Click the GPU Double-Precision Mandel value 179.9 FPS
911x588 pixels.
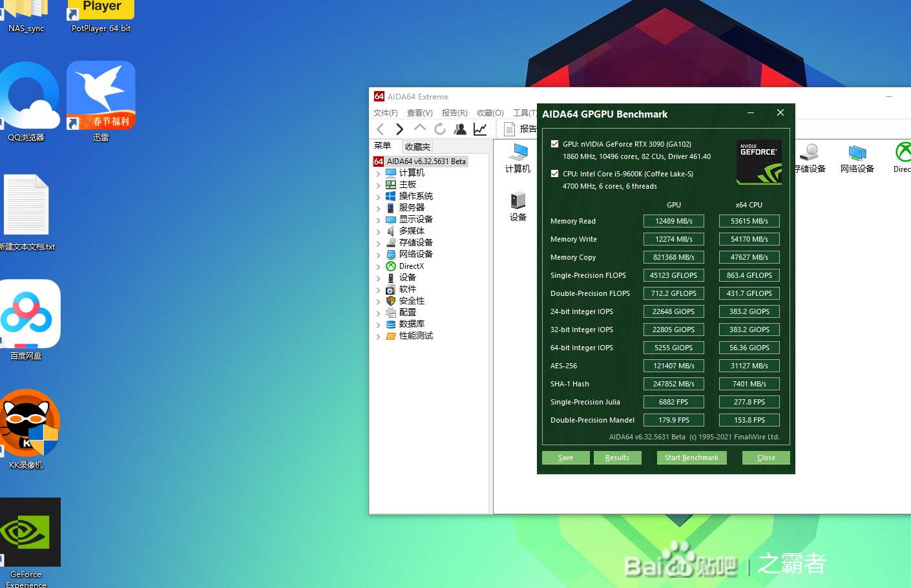pyautogui.click(x=674, y=420)
